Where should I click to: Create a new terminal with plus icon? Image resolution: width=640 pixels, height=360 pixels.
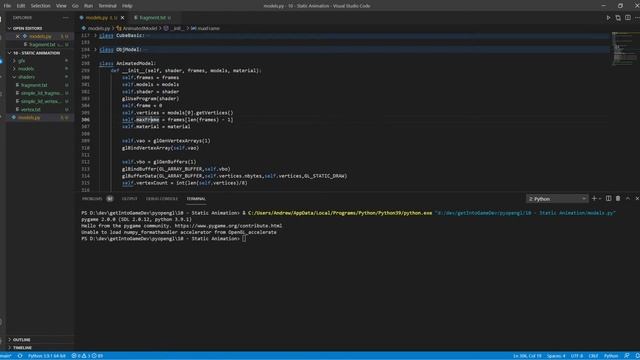point(594,199)
